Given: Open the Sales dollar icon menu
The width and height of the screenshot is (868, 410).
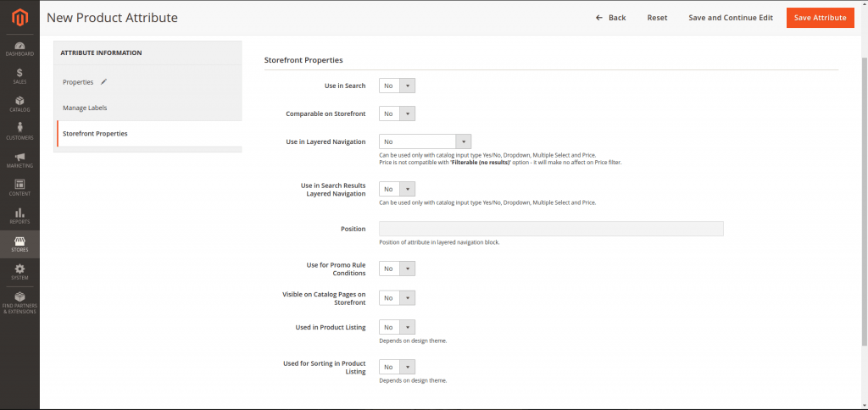Looking at the screenshot, I should coord(19,75).
